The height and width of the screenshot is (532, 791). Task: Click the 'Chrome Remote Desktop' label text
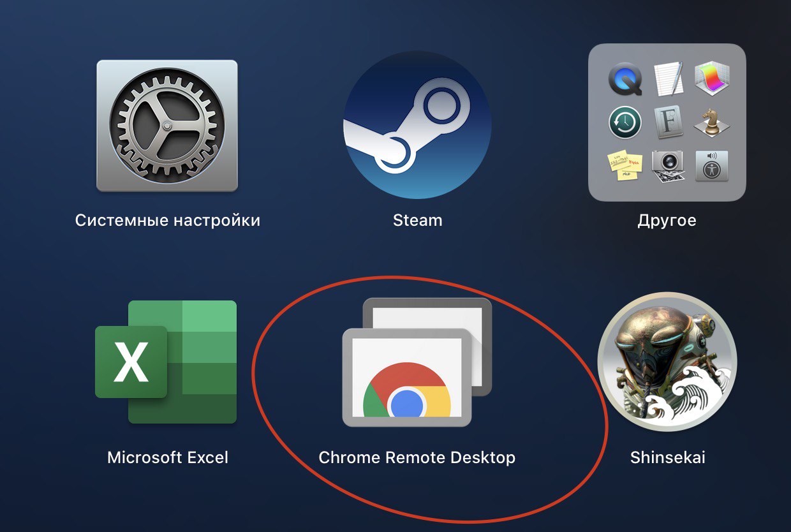point(417,457)
